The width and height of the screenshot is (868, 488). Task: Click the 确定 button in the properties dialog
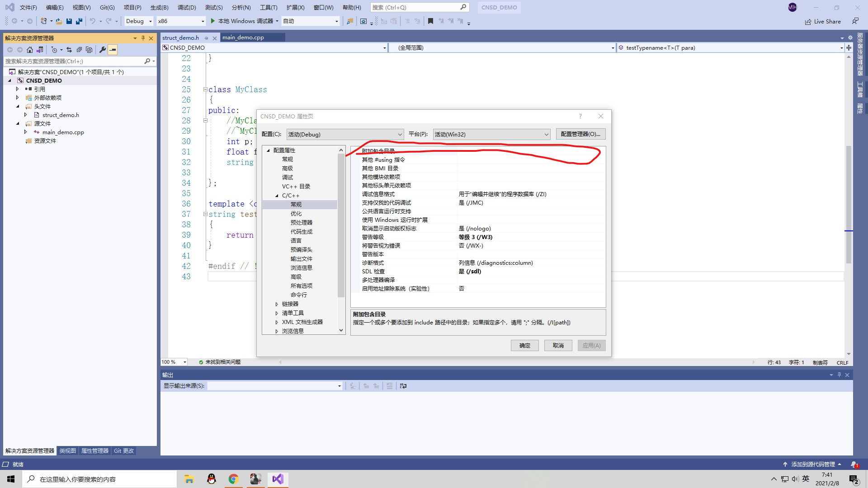524,346
